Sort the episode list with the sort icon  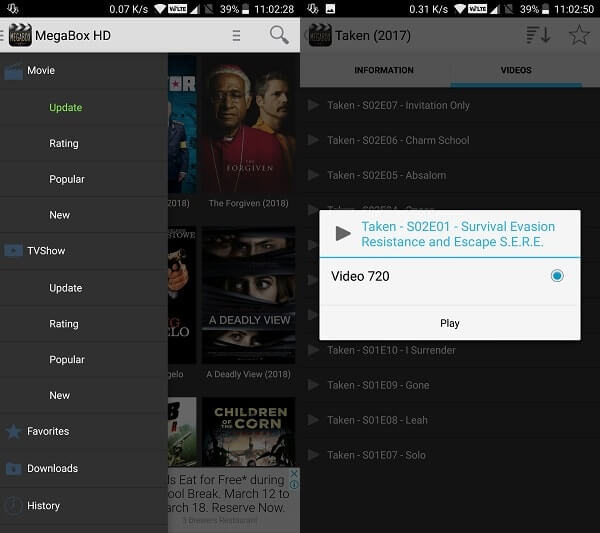pyautogui.click(x=538, y=35)
